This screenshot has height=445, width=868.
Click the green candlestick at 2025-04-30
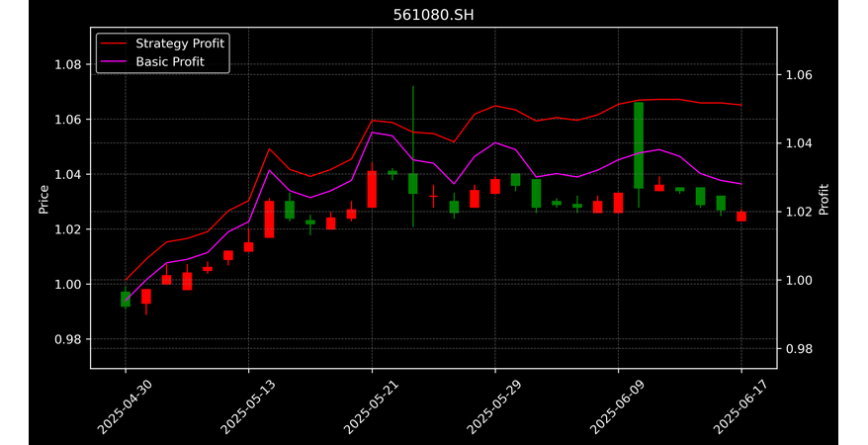point(126,299)
